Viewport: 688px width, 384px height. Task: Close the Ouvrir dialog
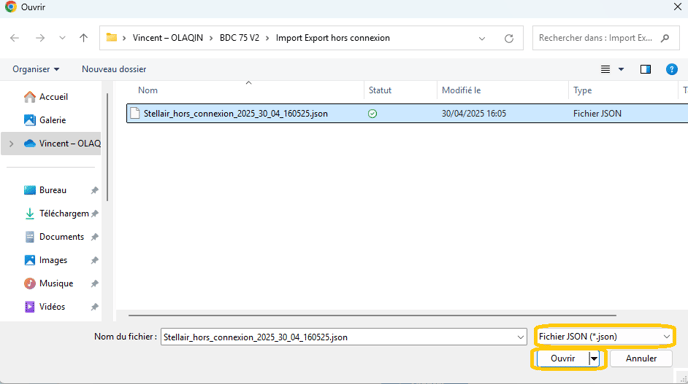(x=677, y=7)
